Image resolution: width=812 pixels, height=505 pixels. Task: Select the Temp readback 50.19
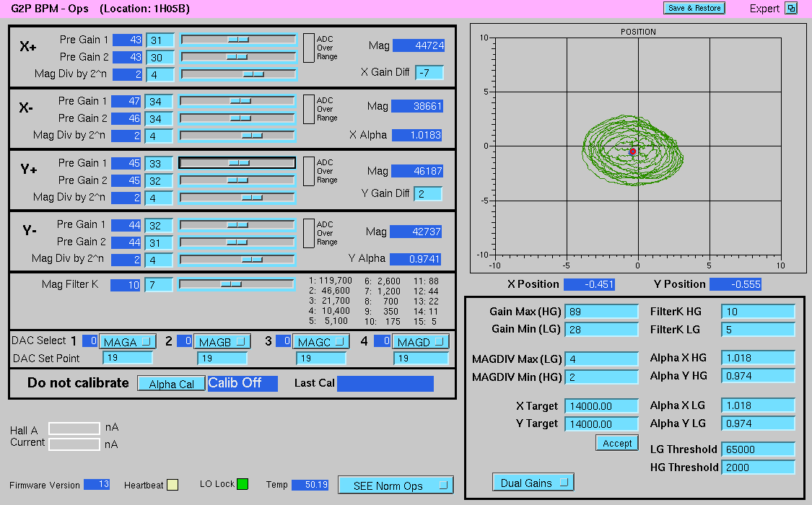click(x=310, y=485)
